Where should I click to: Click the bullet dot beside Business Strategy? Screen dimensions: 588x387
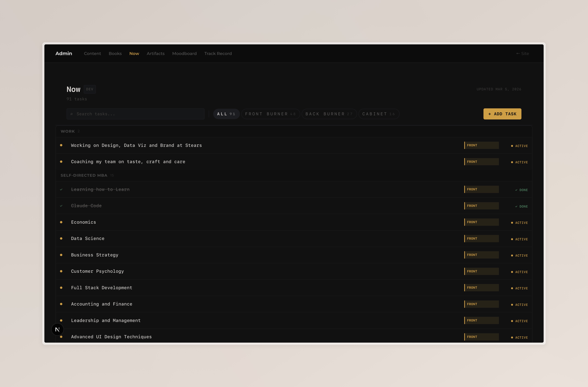click(61, 255)
